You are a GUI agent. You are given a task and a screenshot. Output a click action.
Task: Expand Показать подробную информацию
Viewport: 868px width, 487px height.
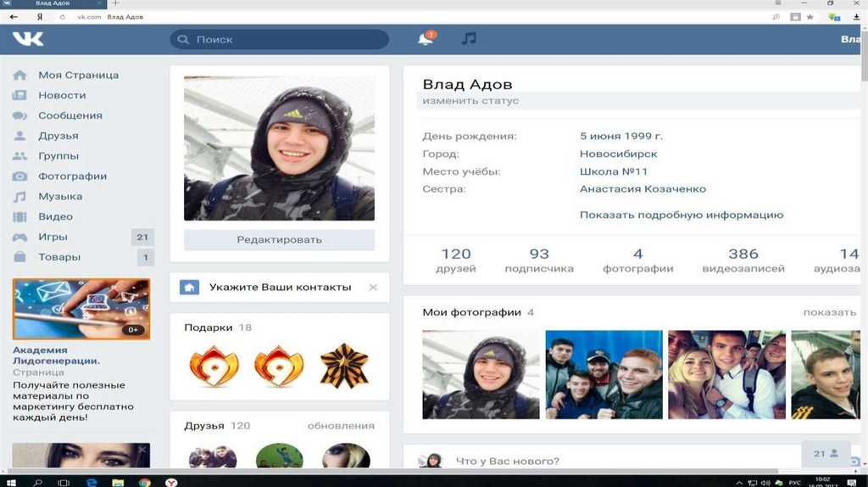pyautogui.click(x=681, y=216)
